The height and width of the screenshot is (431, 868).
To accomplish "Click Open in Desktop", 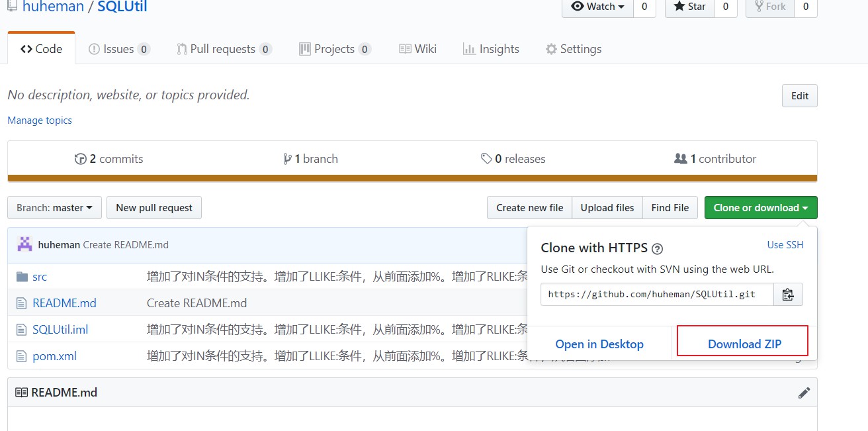I will pos(599,344).
